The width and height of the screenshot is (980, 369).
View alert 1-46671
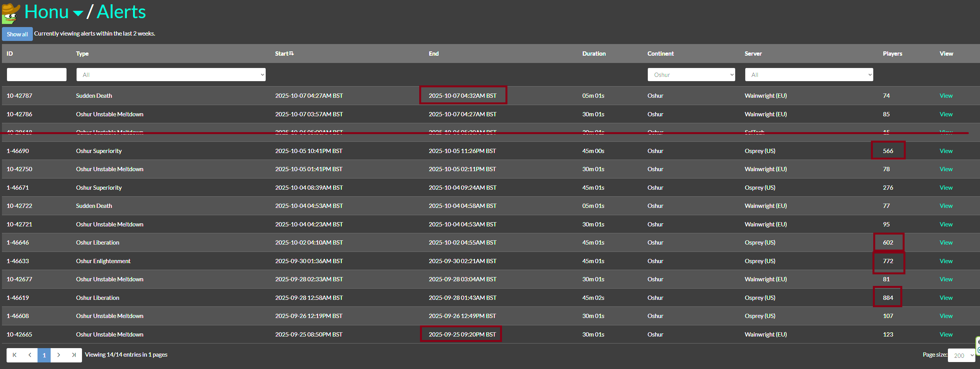tap(946, 188)
